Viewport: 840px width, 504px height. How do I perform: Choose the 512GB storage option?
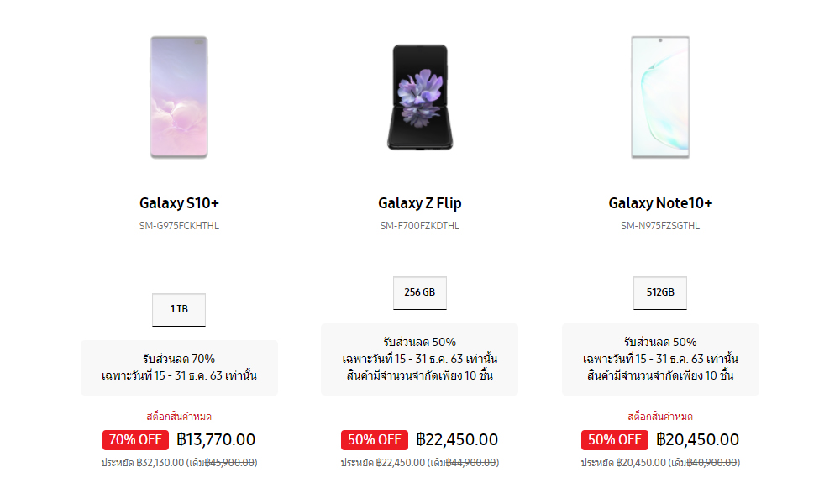click(660, 293)
